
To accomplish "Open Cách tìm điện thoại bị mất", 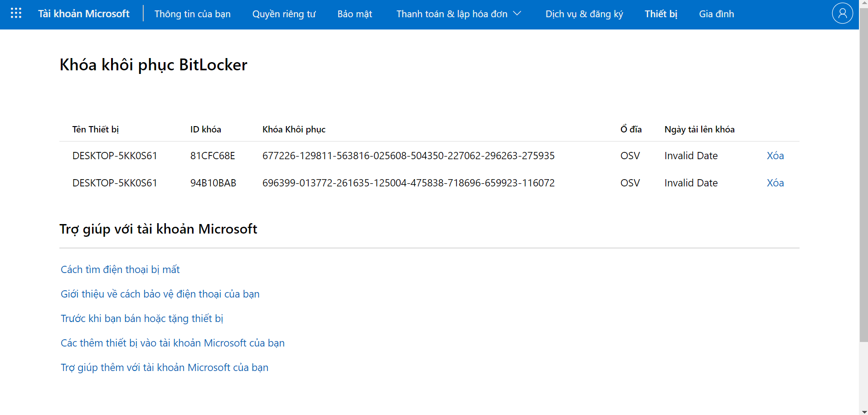I will click(x=120, y=269).
